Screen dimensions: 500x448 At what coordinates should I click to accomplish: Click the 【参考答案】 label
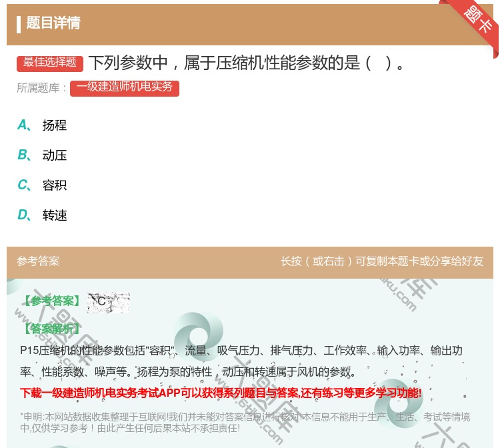(53, 301)
